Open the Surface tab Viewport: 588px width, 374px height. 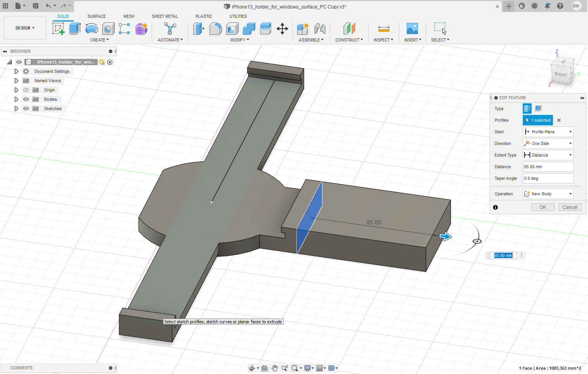pyautogui.click(x=96, y=16)
